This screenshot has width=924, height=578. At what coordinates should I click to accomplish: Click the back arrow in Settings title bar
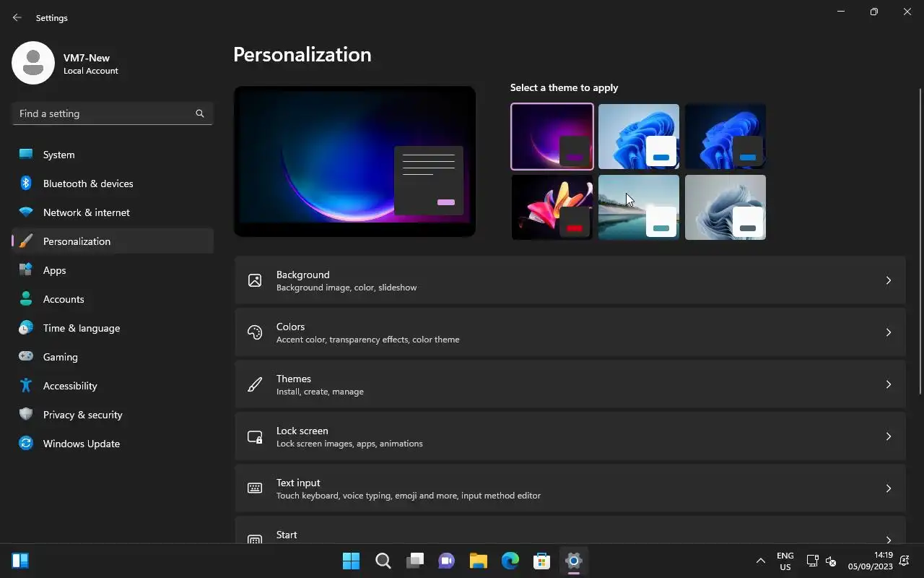(x=17, y=17)
